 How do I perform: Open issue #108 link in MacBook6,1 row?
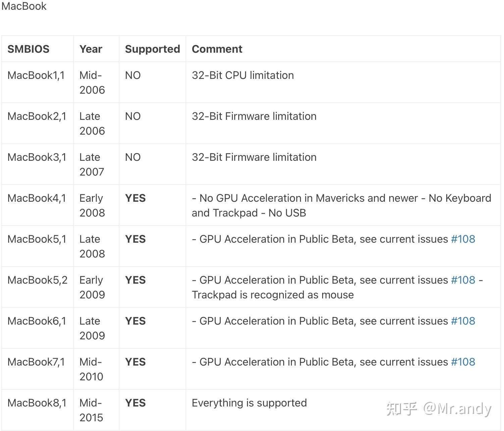click(x=463, y=321)
